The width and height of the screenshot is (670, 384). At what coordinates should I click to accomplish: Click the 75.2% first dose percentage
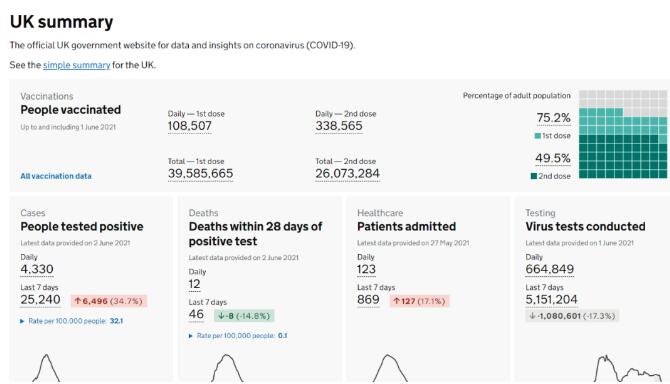[553, 118]
